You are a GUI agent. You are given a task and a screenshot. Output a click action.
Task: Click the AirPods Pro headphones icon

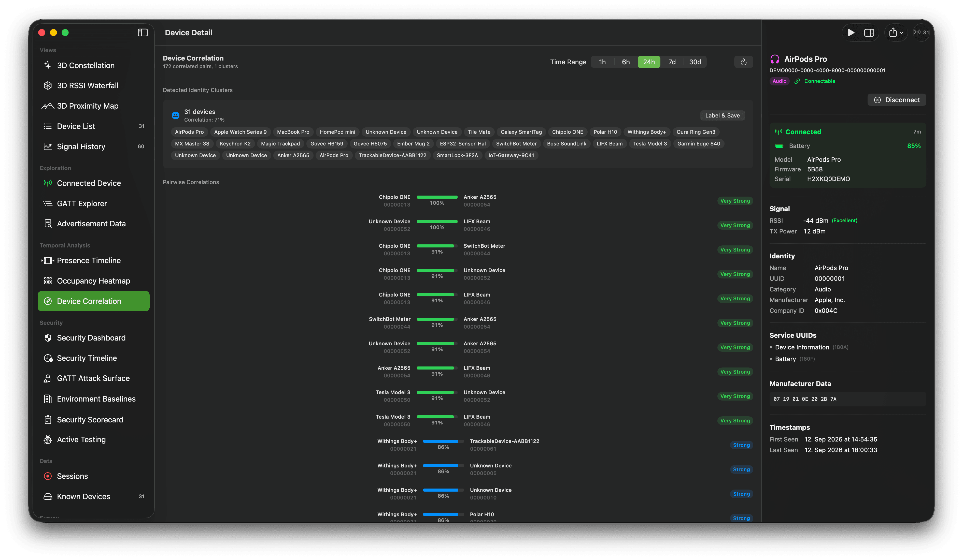(x=775, y=59)
